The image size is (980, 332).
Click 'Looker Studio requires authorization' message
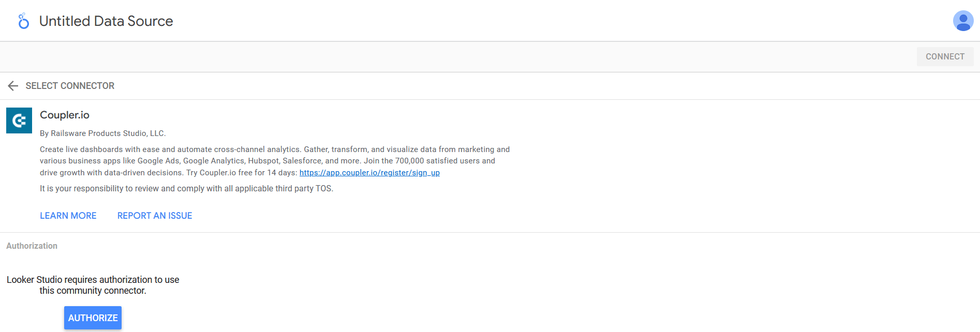(x=93, y=285)
